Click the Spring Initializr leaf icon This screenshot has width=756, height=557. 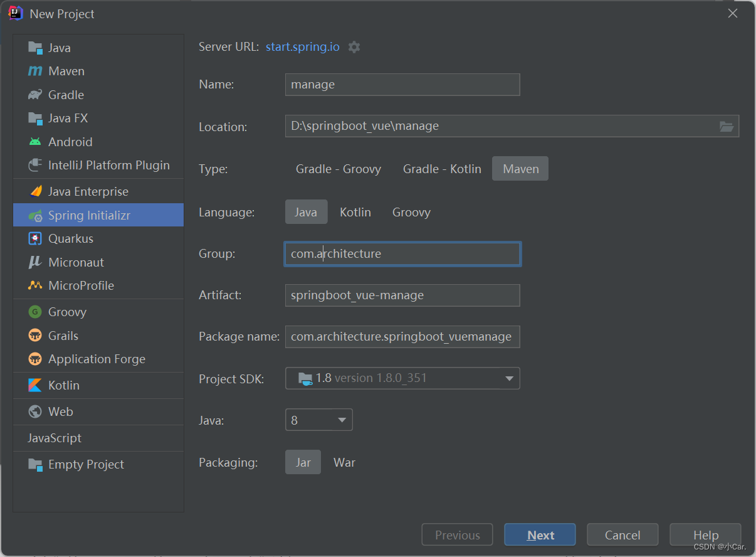(35, 215)
